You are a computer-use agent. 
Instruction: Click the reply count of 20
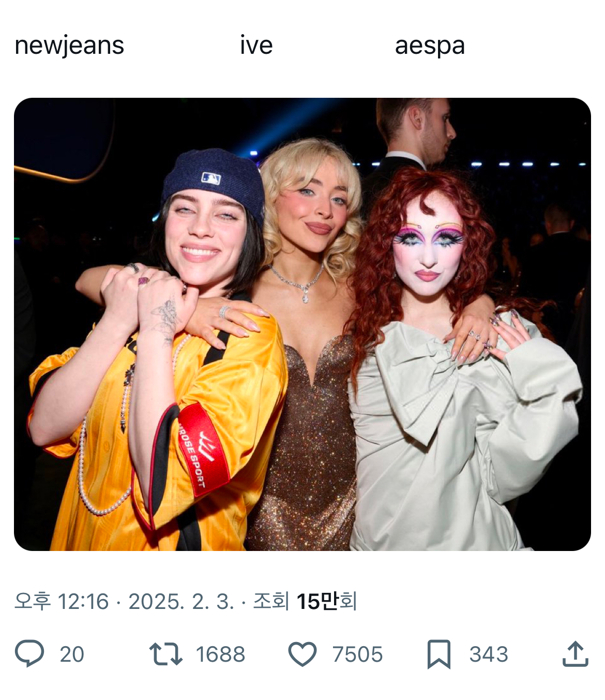(x=72, y=654)
